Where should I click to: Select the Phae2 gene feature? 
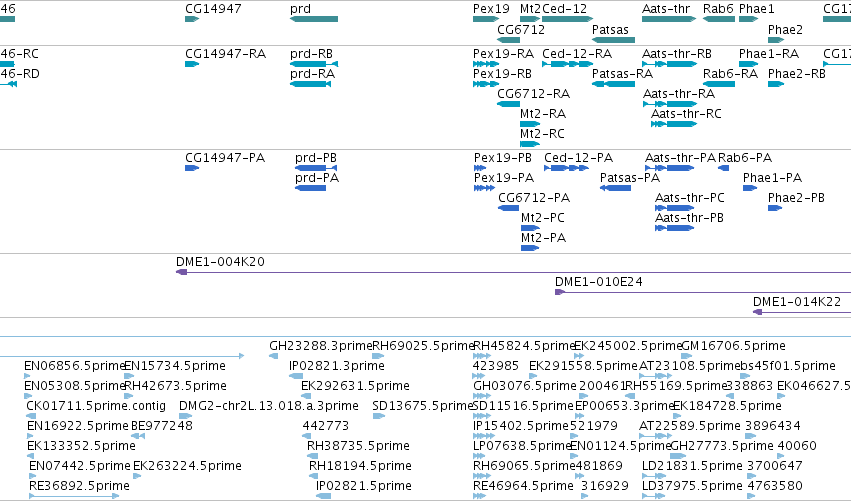[776, 40]
